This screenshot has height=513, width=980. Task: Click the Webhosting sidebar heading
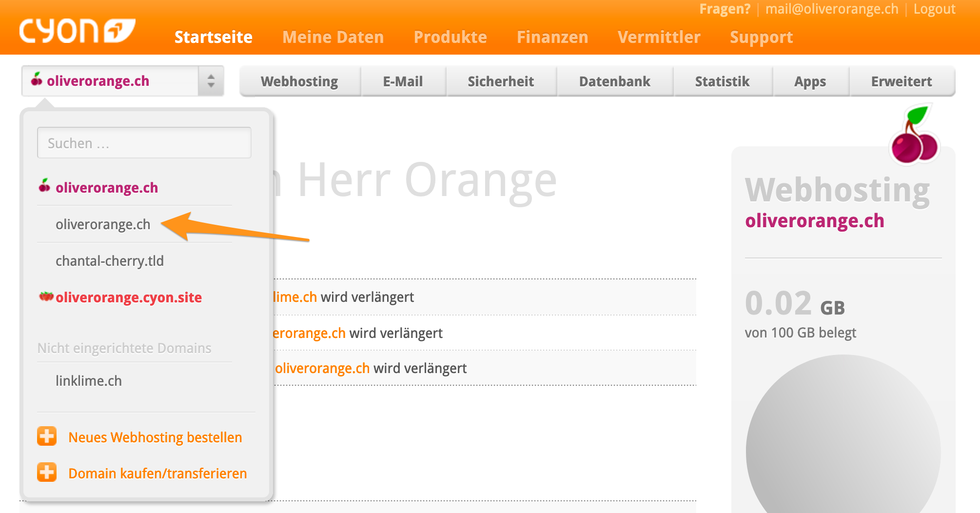click(x=838, y=190)
